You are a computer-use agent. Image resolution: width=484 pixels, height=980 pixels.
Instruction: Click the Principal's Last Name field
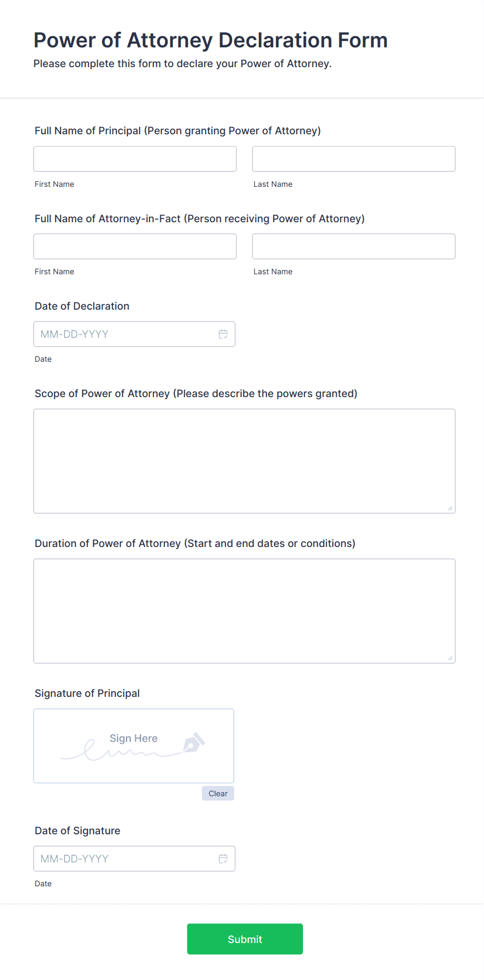tap(353, 159)
